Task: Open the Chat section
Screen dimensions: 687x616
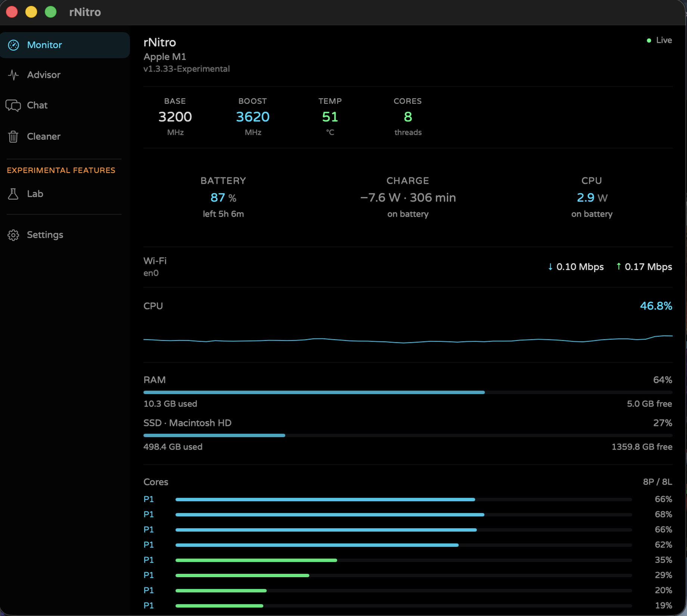Action: click(37, 106)
